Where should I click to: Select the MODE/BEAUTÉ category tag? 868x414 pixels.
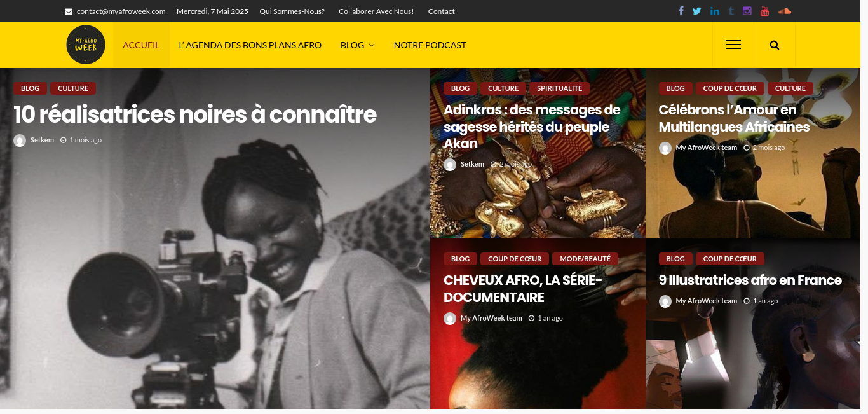(x=585, y=259)
